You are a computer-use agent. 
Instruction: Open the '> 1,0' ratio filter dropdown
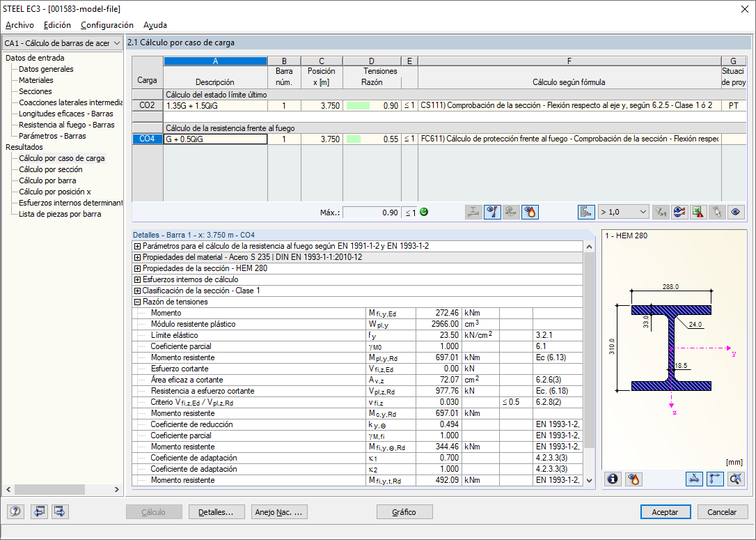tap(623, 212)
